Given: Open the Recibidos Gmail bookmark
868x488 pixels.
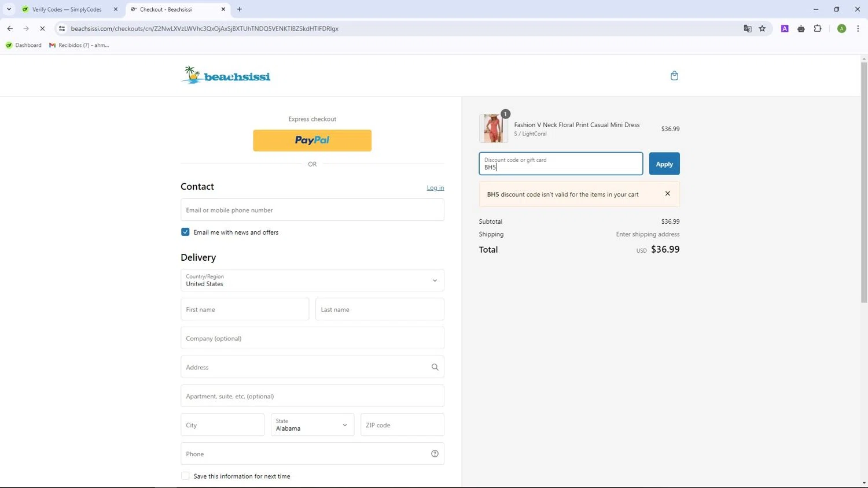Looking at the screenshot, I should (x=79, y=45).
